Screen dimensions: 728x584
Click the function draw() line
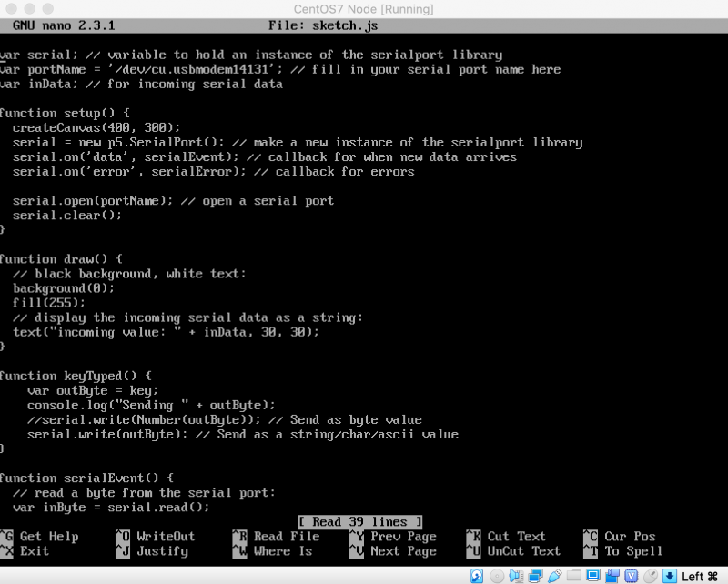coord(61,259)
